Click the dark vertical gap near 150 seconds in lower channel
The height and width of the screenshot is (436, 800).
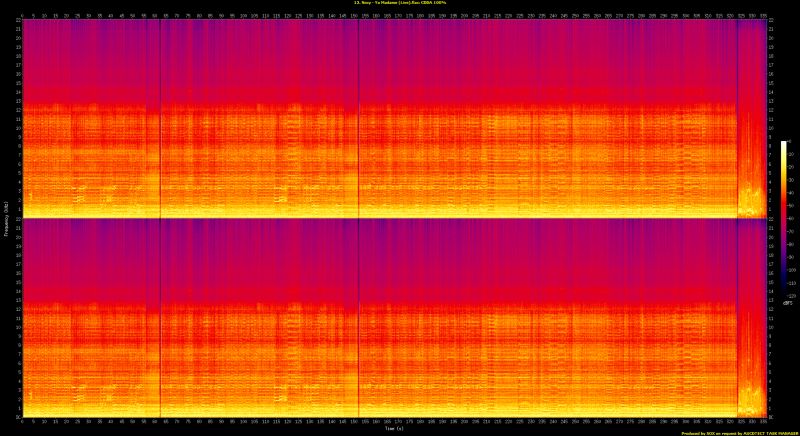click(x=358, y=320)
